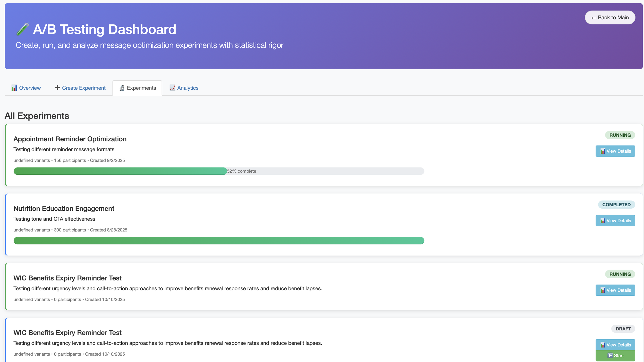Viewport: 644px width, 362px height.
Task: Click the trend chart icon on Analytics tab
Action: 172,88
